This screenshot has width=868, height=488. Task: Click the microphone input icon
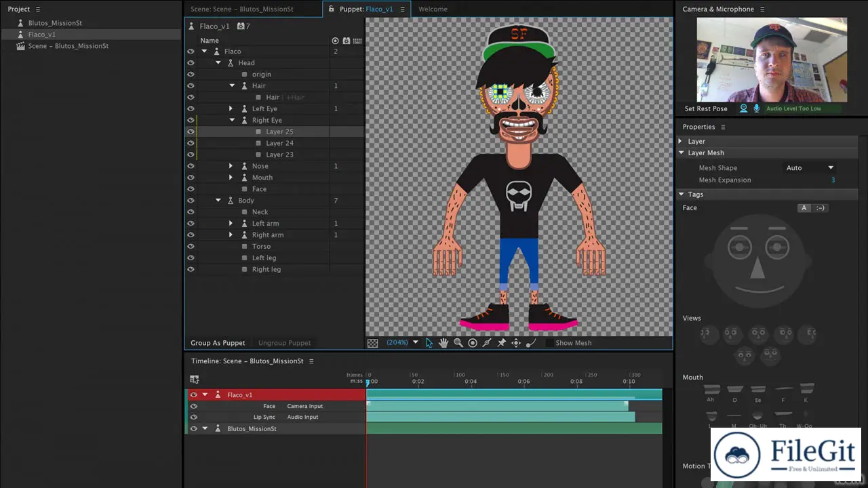[757, 108]
